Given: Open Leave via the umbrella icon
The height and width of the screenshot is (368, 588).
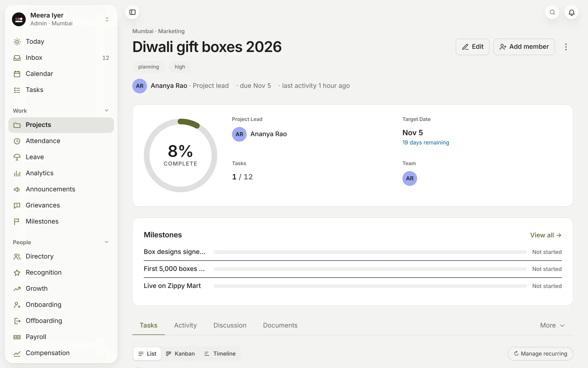Looking at the screenshot, I should pyautogui.click(x=17, y=157).
